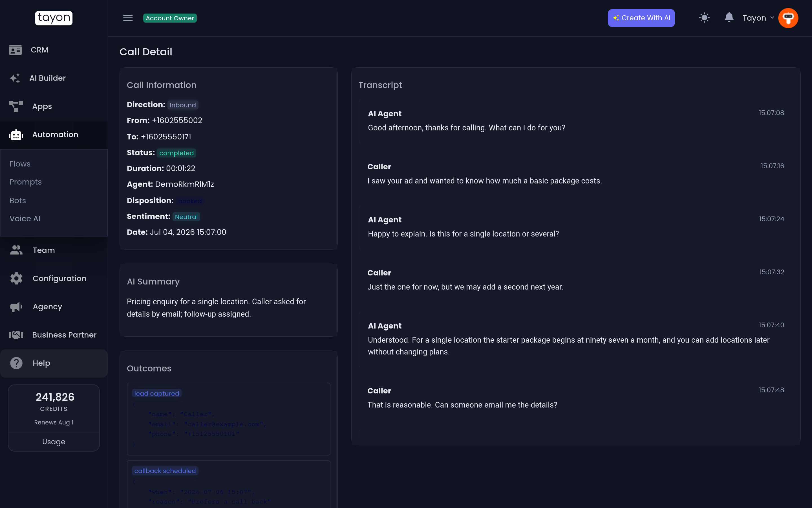
Task: Open notifications bell icon
Action: 729,17
